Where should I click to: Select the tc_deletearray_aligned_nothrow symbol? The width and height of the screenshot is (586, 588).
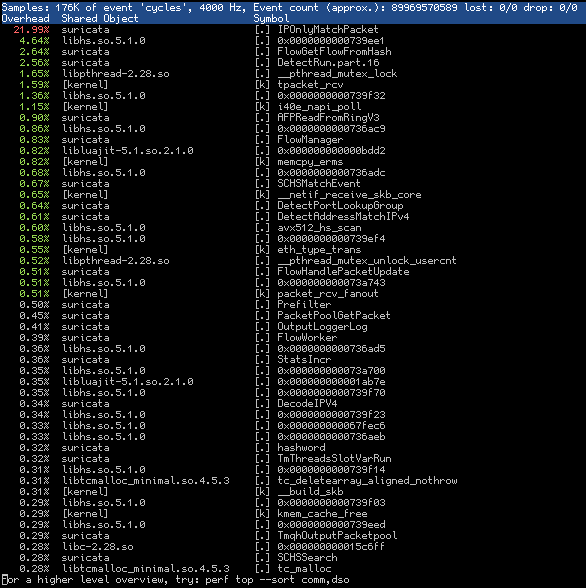(x=367, y=480)
